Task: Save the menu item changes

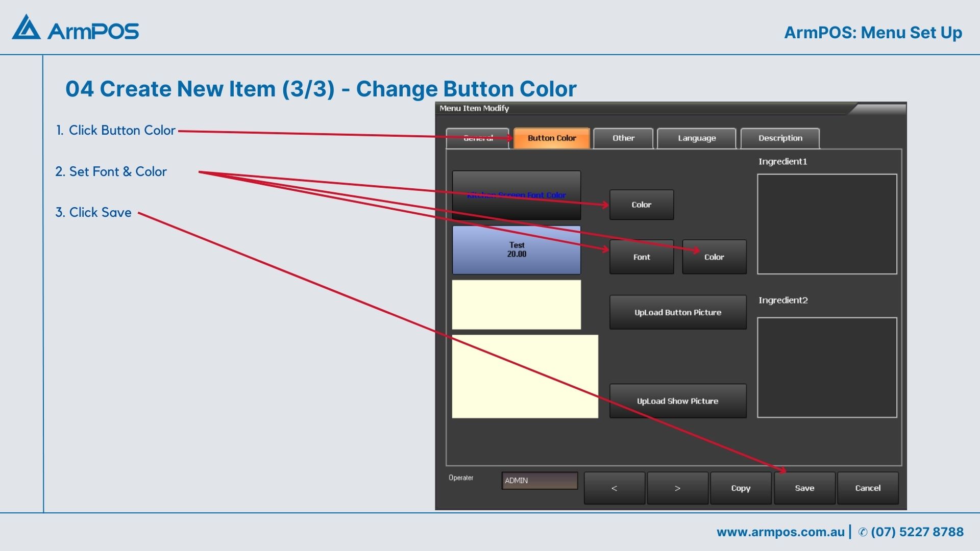Action: pos(804,488)
